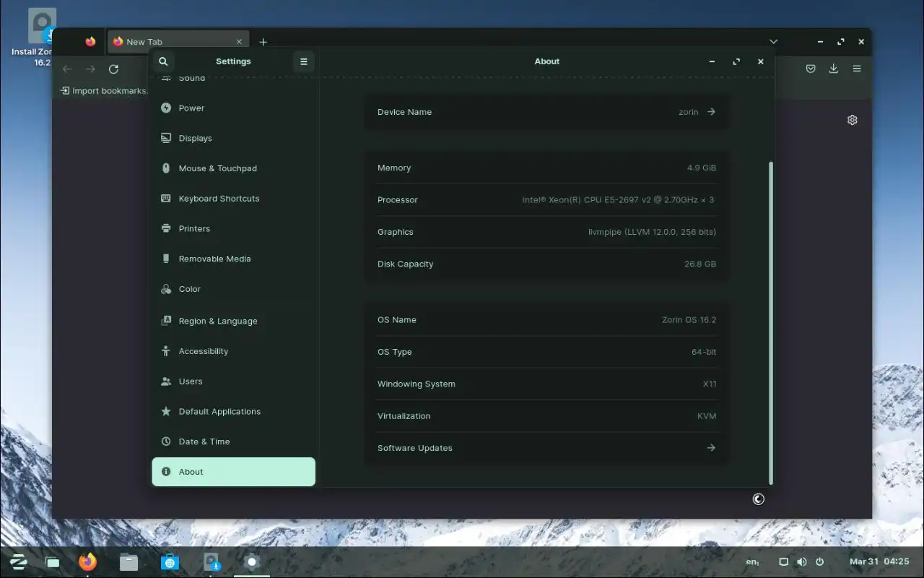Image resolution: width=924 pixels, height=578 pixels.
Task: Open Color settings panel
Action: 233,289
